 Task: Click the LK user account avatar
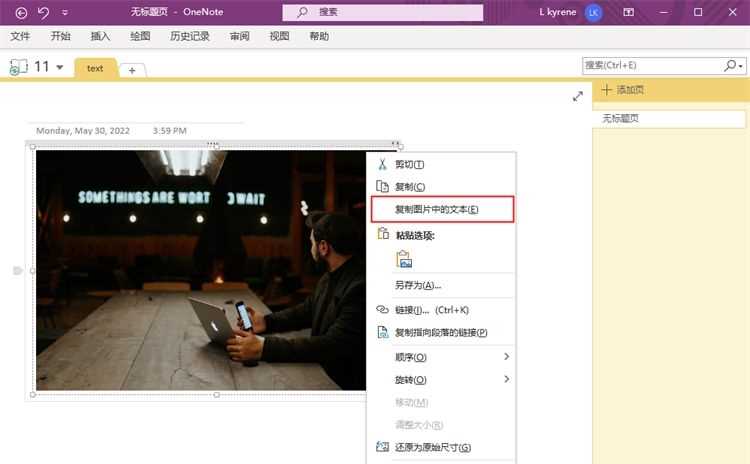click(594, 12)
